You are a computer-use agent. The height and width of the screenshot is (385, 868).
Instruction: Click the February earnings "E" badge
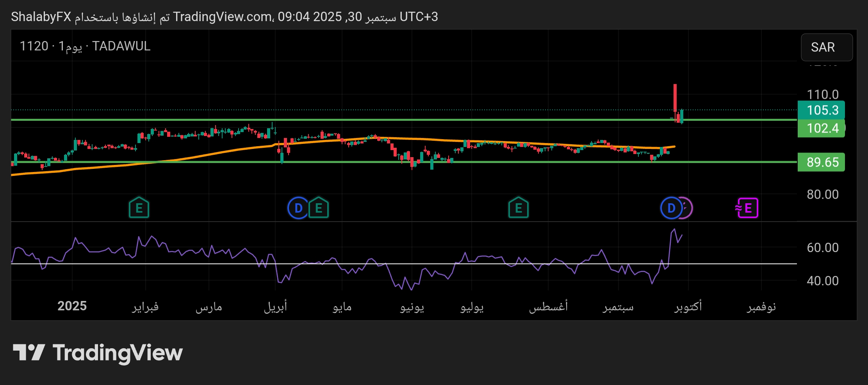point(139,208)
